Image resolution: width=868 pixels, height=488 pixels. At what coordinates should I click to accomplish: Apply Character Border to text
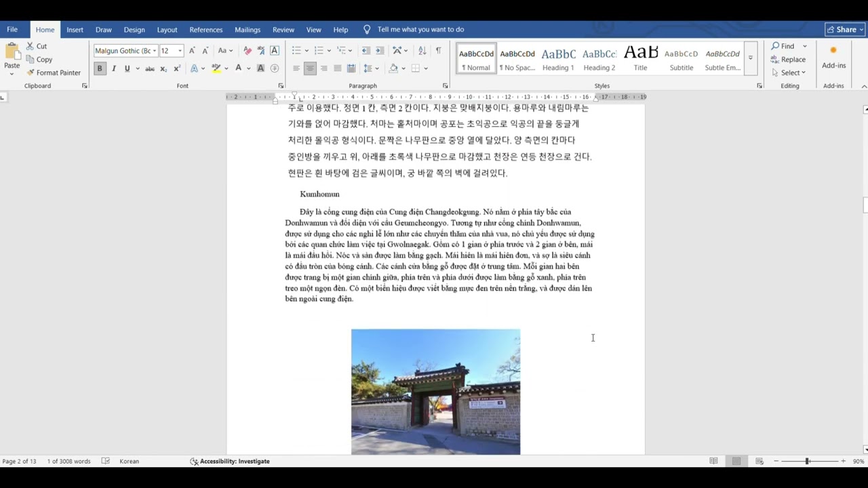[x=275, y=51]
